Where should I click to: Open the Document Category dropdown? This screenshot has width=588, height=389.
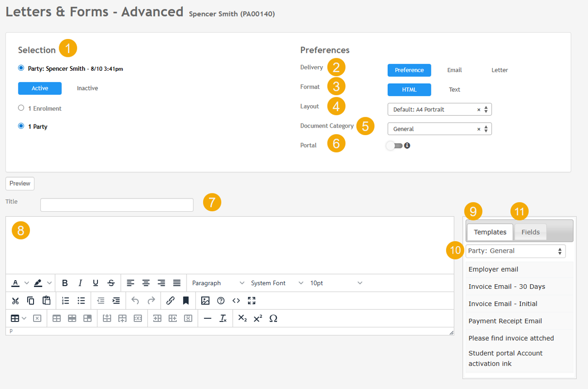click(440, 129)
